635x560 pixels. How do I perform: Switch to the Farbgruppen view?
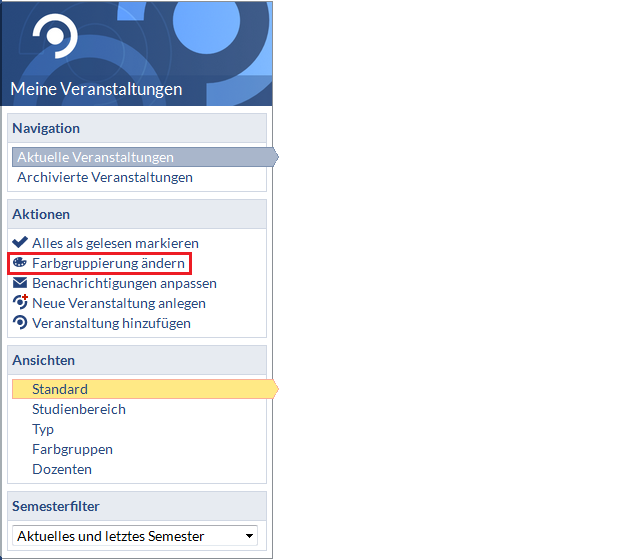tap(72, 449)
